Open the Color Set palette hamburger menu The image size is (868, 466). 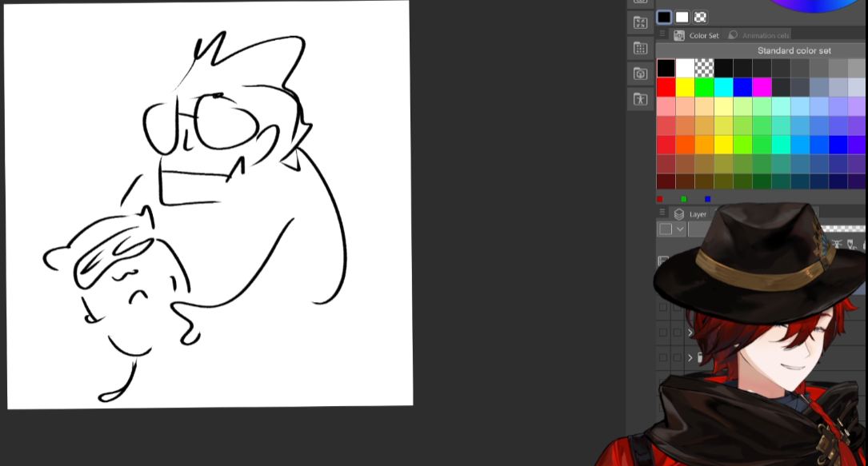tap(662, 34)
